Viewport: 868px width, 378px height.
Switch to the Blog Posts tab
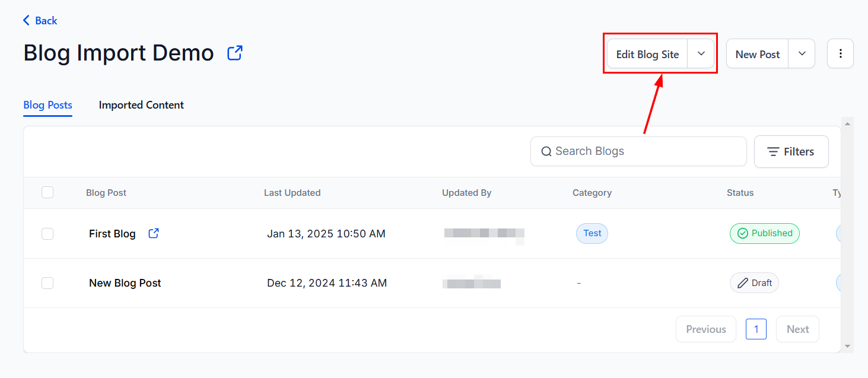coord(47,105)
